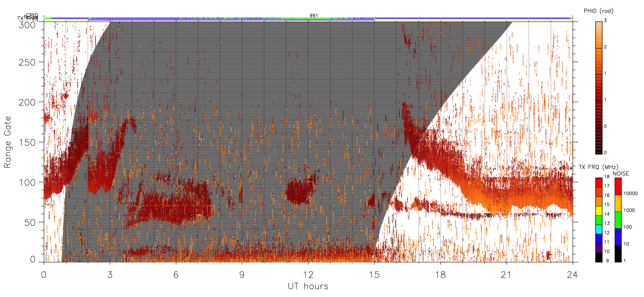Click the '18' tick on UT hours axis
Viewport: 644px width, 297px height.
440,274
